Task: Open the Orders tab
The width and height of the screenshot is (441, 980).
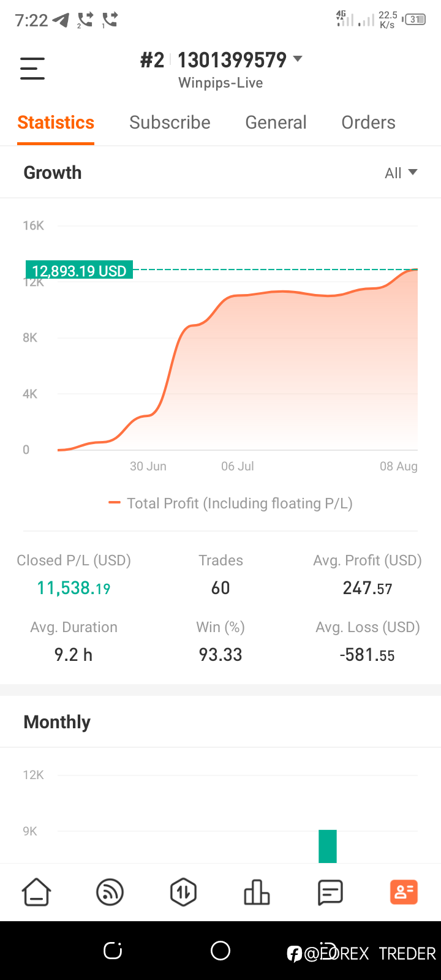Action: click(x=368, y=123)
